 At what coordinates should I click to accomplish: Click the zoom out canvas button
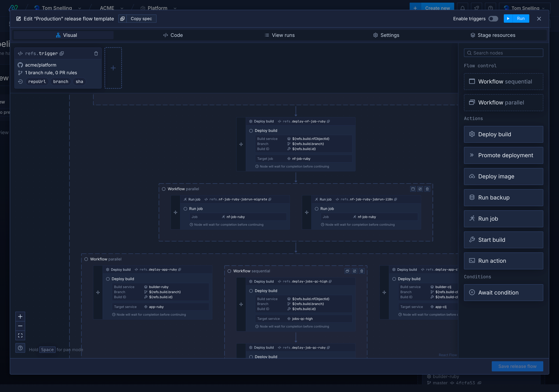pyautogui.click(x=20, y=326)
